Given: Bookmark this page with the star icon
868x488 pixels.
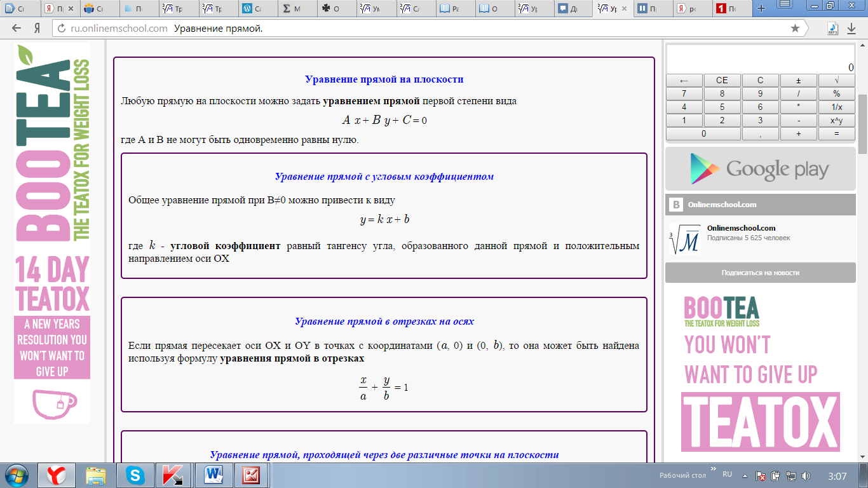Looking at the screenshot, I should [795, 28].
